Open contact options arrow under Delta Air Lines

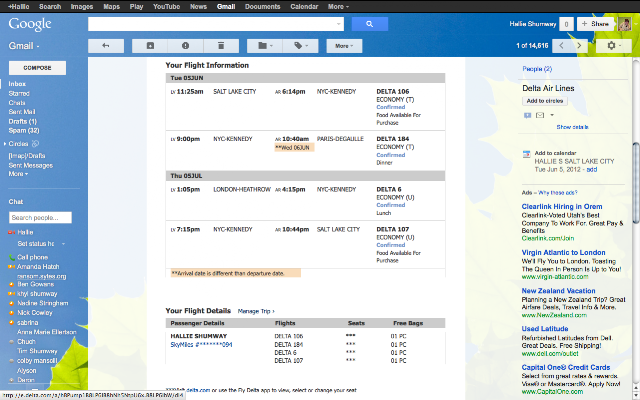[552, 116]
